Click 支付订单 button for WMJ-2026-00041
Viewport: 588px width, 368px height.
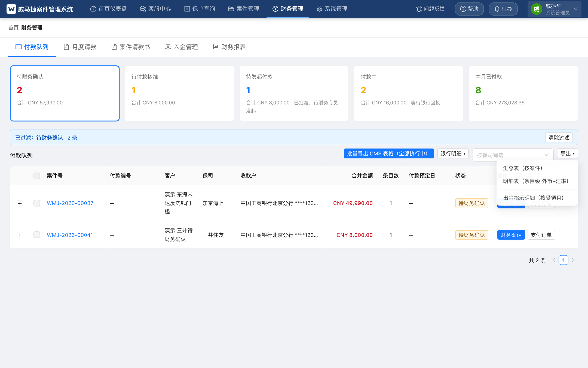pos(541,235)
